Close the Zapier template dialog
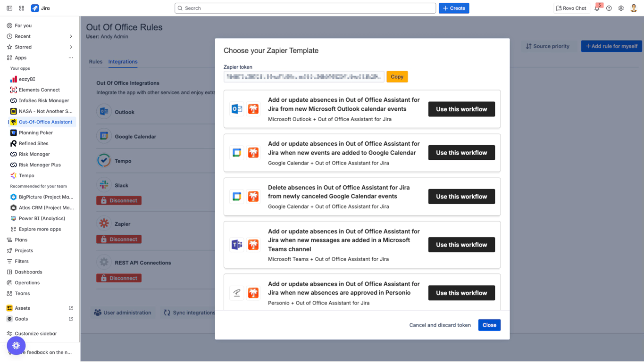 pyautogui.click(x=489, y=325)
